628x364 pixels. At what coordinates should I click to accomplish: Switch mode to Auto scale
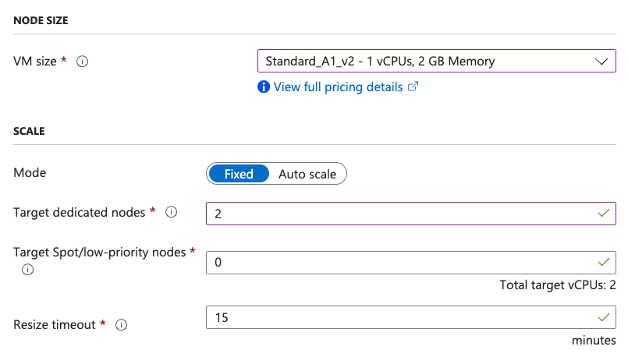(x=307, y=174)
